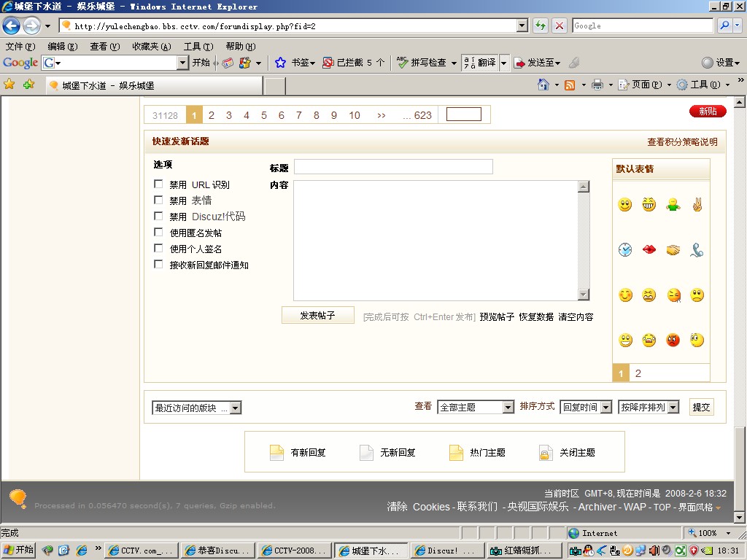Click the Print icon in IE toolbar

pyautogui.click(x=597, y=85)
